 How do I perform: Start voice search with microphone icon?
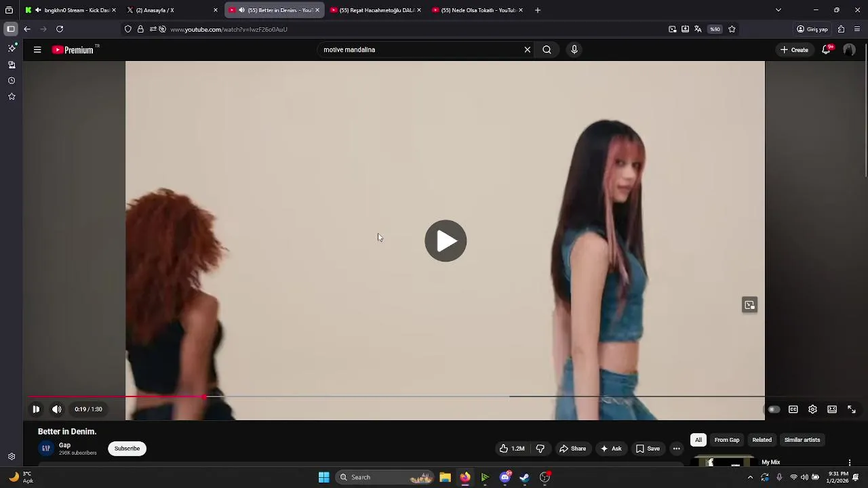pyautogui.click(x=574, y=49)
